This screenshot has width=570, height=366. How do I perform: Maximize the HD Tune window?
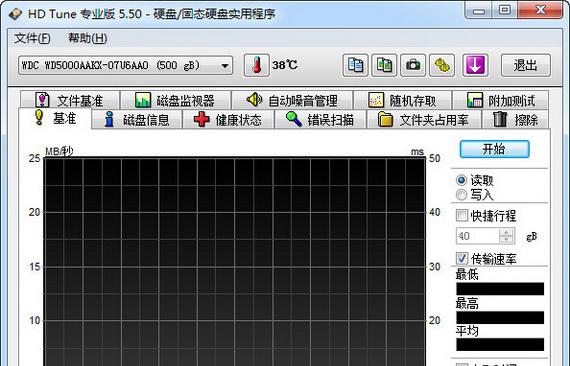pos(505,11)
